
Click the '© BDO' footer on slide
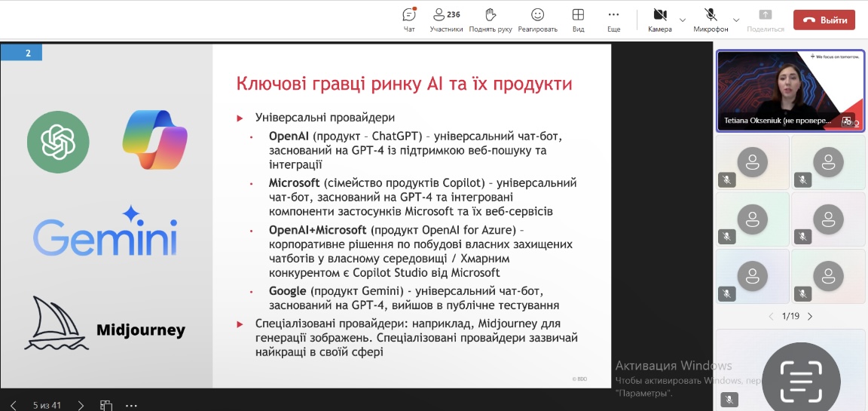click(x=579, y=379)
